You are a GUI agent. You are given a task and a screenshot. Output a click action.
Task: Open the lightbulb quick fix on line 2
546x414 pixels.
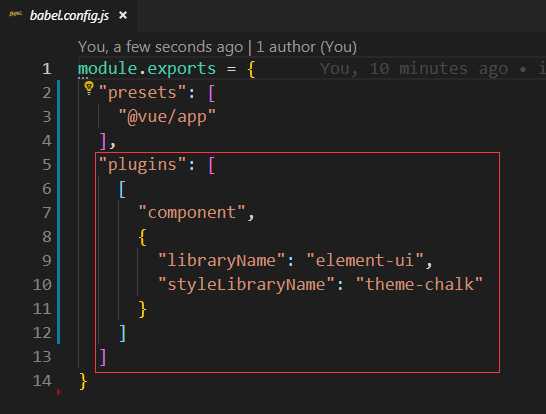[89, 88]
